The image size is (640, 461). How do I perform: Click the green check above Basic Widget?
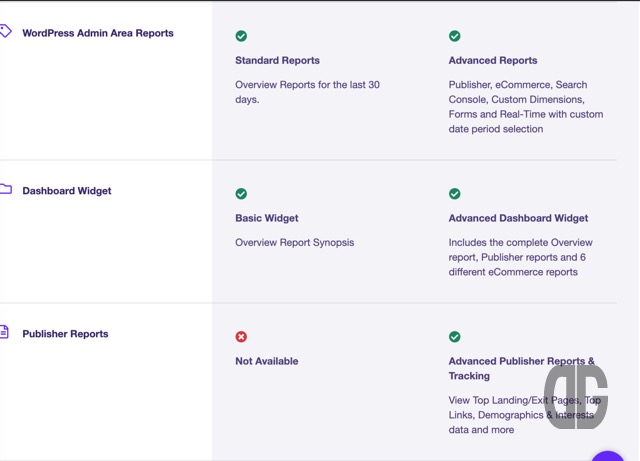click(241, 194)
